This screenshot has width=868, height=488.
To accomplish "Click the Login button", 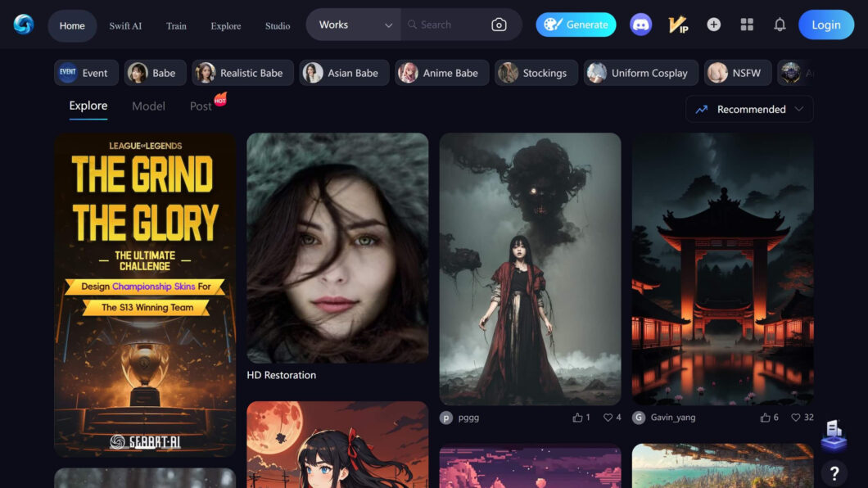I will [825, 25].
